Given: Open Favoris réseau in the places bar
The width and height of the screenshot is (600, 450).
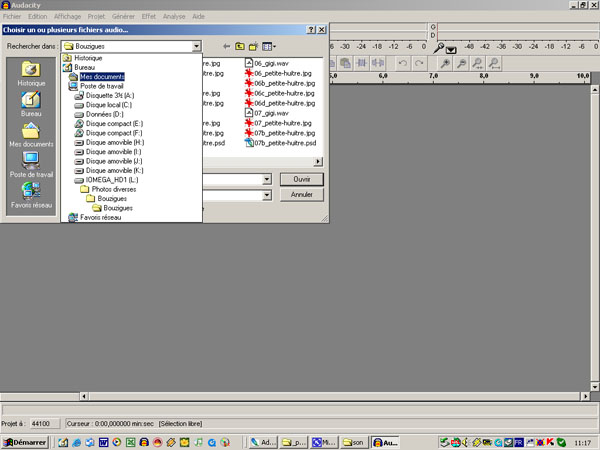Looking at the screenshot, I should (x=31, y=196).
